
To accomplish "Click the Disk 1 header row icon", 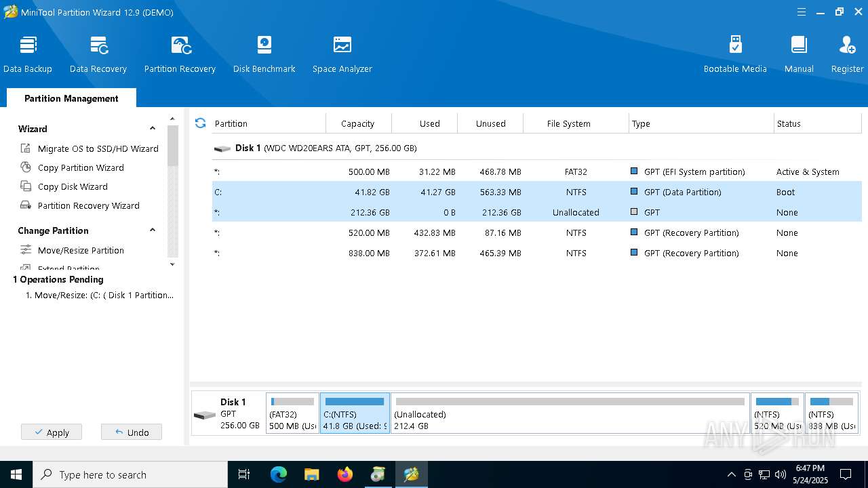I will [x=222, y=148].
